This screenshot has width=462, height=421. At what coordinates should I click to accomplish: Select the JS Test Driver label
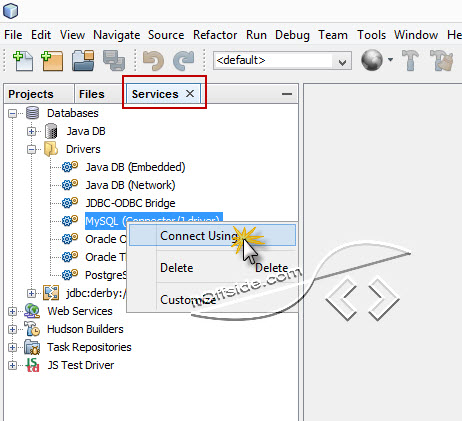[81, 365]
